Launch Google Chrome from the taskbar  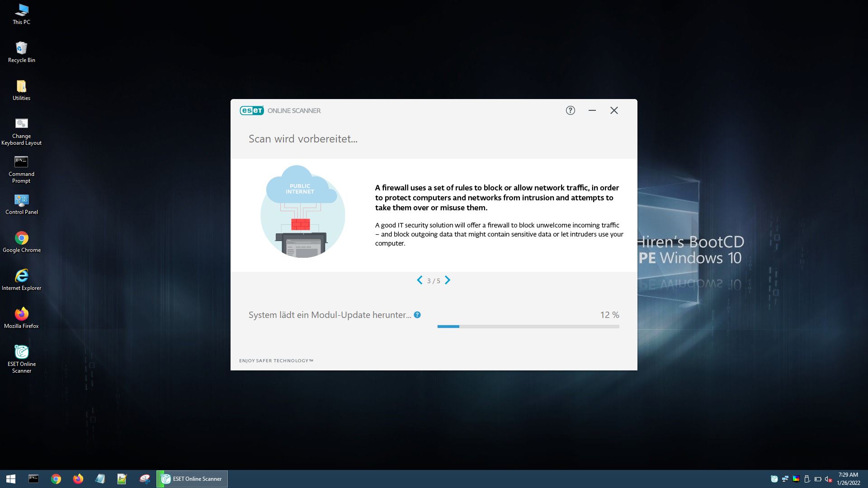[x=56, y=479]
